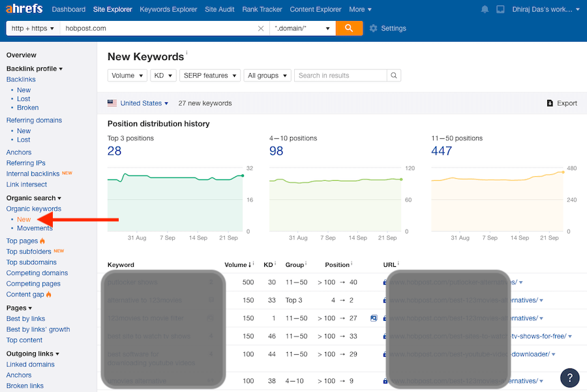The image size is (587, 392).
Task: Open Site Audit
Action: (x=219, y=9)
